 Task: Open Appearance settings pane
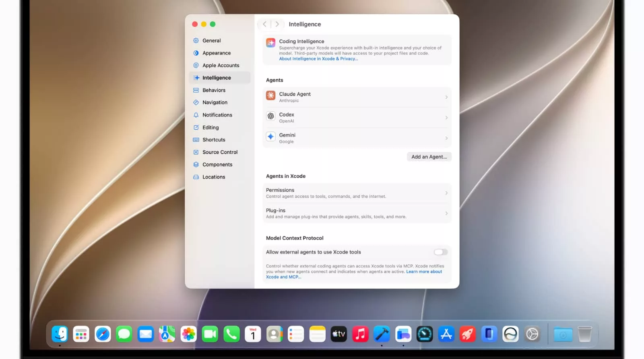click(219, 53)
